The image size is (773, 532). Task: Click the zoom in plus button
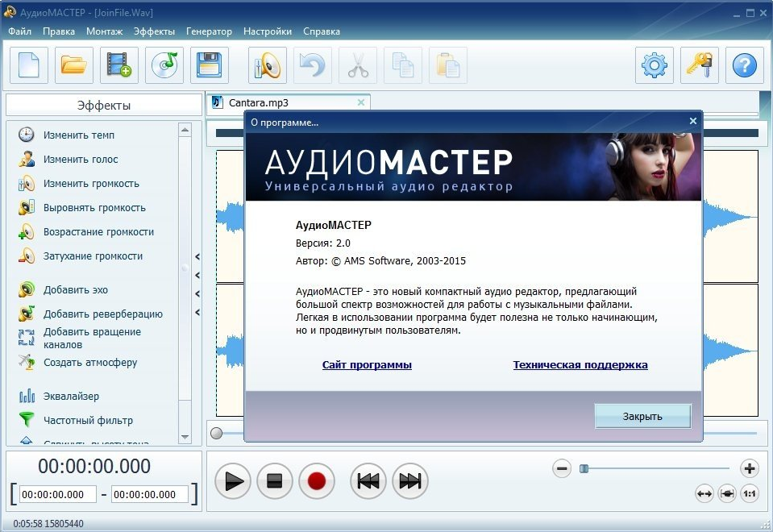point(749,468)
